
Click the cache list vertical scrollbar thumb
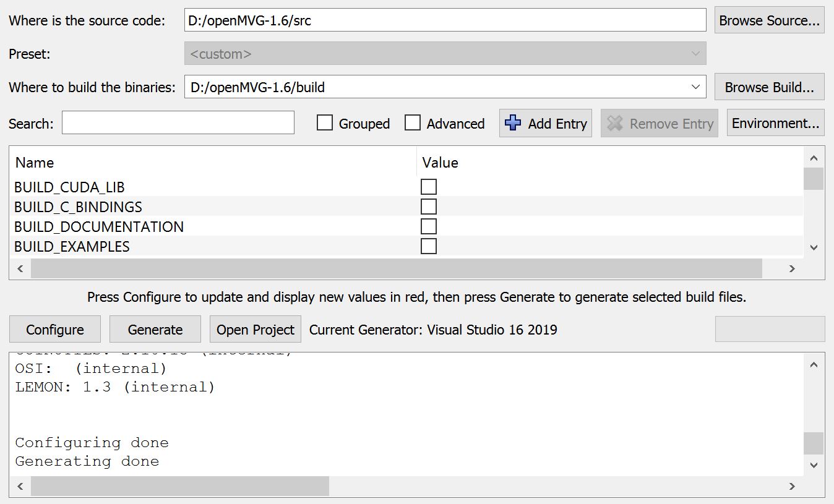pos(814,179)
